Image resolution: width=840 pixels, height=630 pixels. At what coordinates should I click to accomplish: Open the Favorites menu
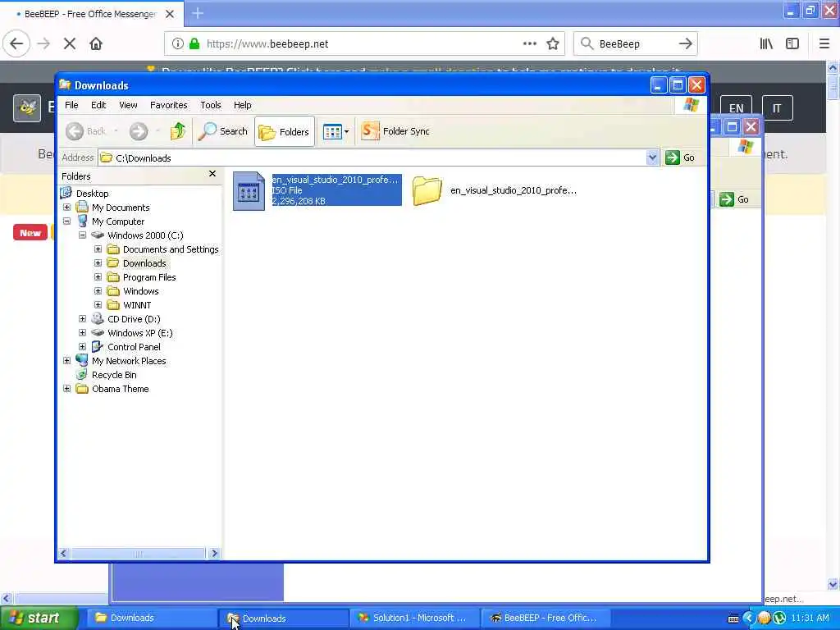pos(169,105)
